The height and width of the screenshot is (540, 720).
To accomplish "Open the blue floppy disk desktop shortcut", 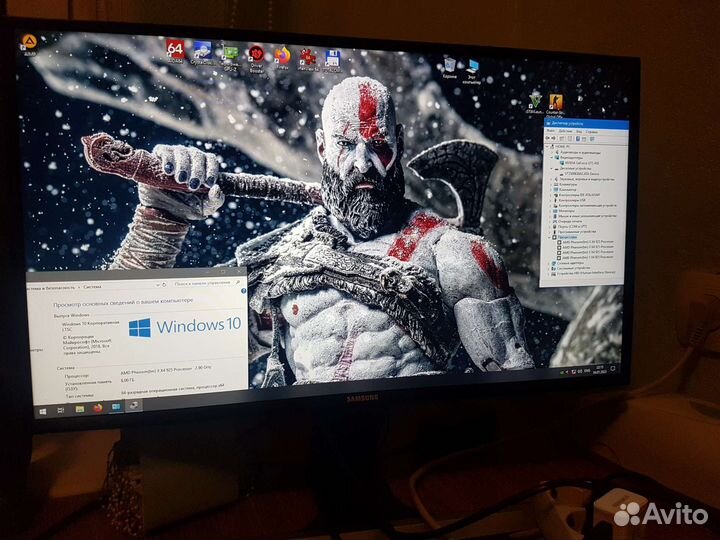I will [x=332, y=61].
